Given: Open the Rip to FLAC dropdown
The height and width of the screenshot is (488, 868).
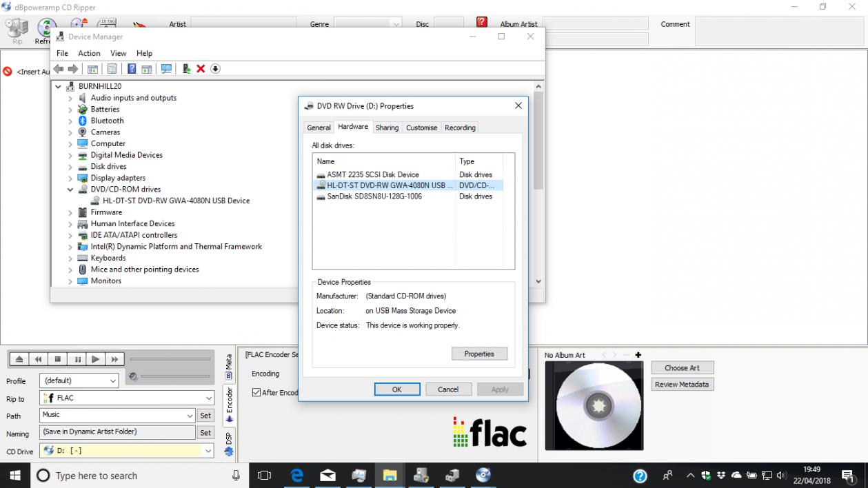Looking at the screenshot, I should 209,398.
